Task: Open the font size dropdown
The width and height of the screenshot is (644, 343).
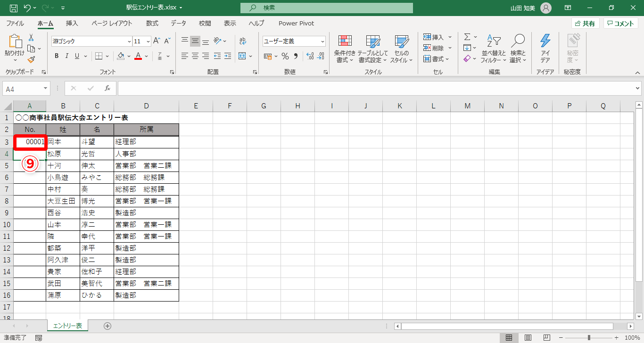Action: point(148,41)
